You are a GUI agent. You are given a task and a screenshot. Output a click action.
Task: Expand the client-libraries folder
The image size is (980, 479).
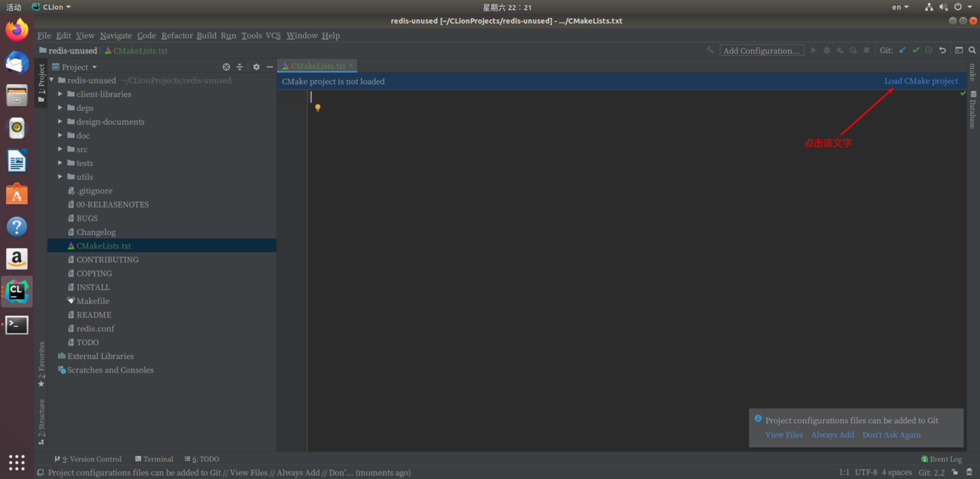(60, 94)
